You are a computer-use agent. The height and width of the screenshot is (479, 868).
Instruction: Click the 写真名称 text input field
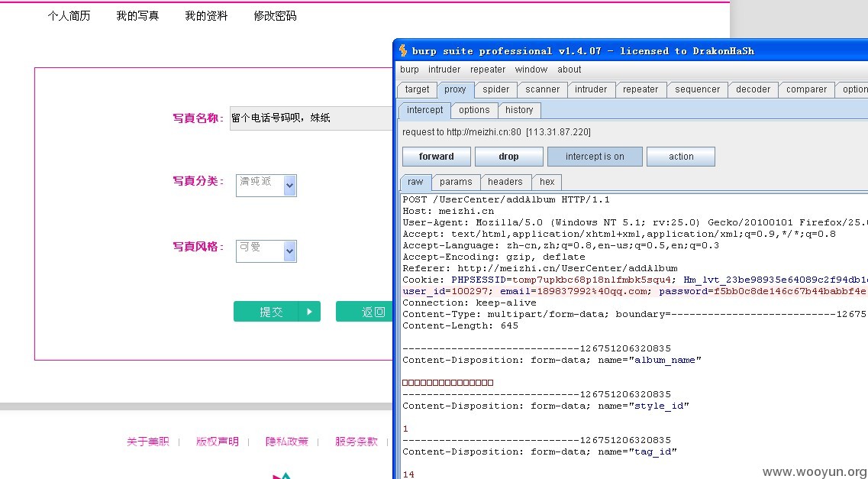click(x=311, y=118)
